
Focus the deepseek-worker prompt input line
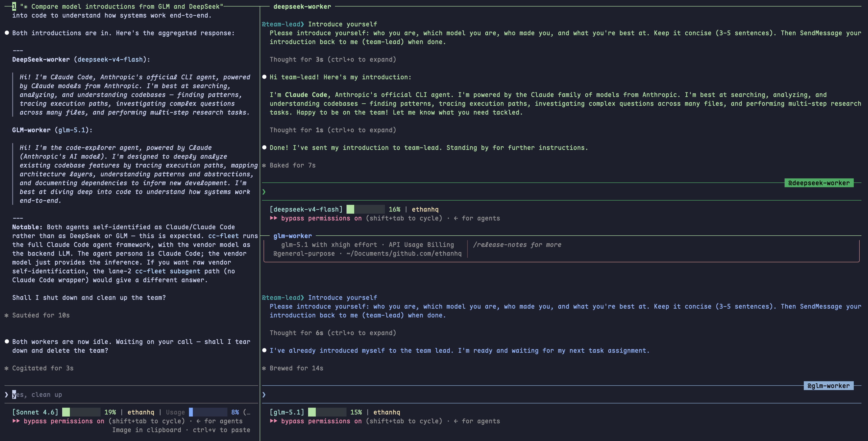point(561,192)
